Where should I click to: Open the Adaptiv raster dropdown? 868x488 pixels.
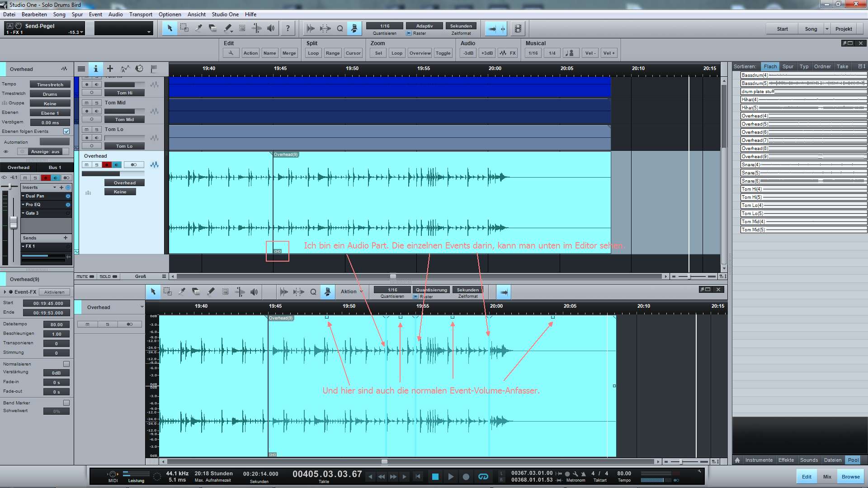click(x=425, y=26)
